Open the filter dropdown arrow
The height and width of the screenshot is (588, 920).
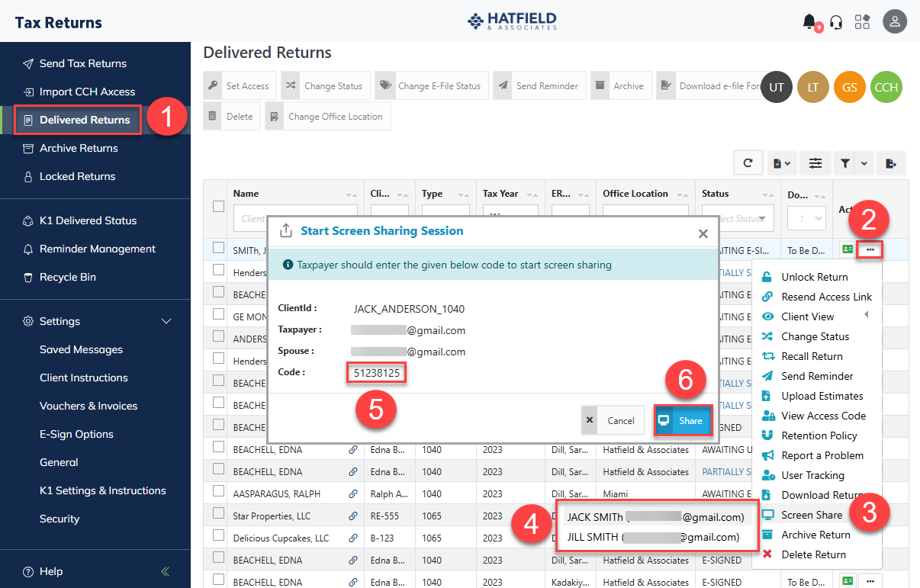coord(864,162)
